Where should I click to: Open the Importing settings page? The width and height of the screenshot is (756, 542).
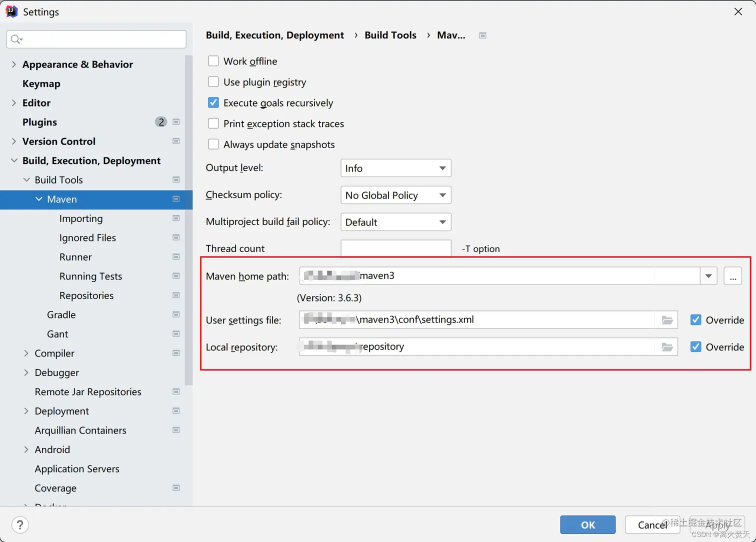81,218
